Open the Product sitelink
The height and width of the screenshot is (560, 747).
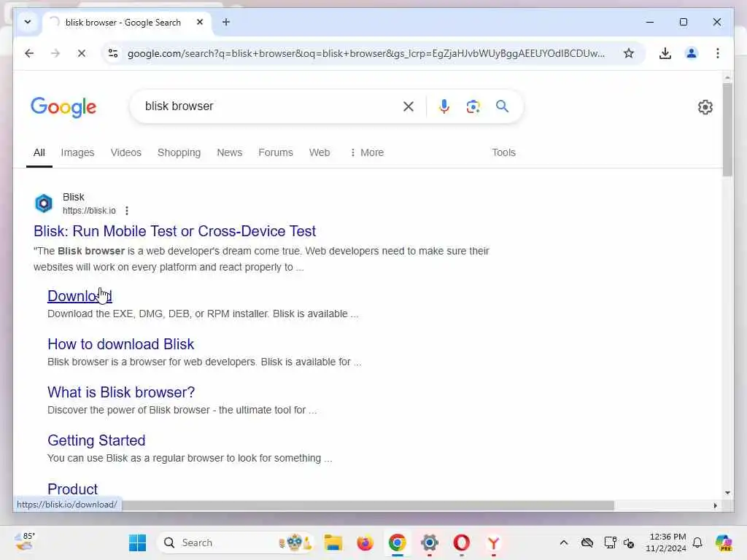pyautogui.click(x=72, y=489)
